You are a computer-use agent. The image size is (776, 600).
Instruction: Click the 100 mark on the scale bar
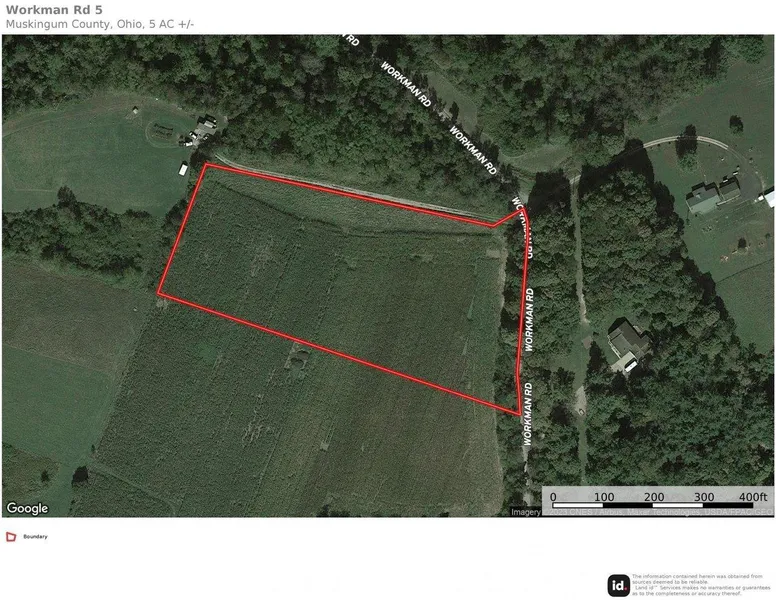click(x=604, y=497)
